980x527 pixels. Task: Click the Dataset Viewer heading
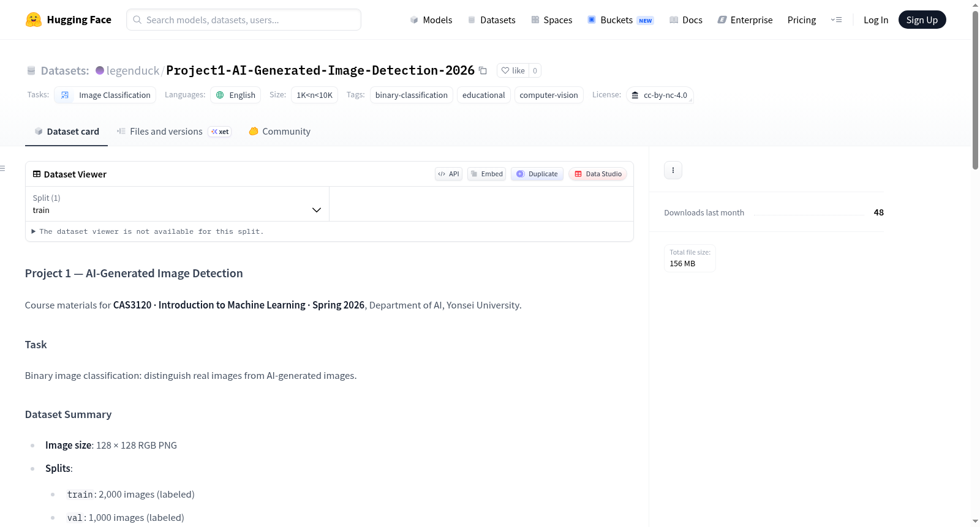coord(75,174)
